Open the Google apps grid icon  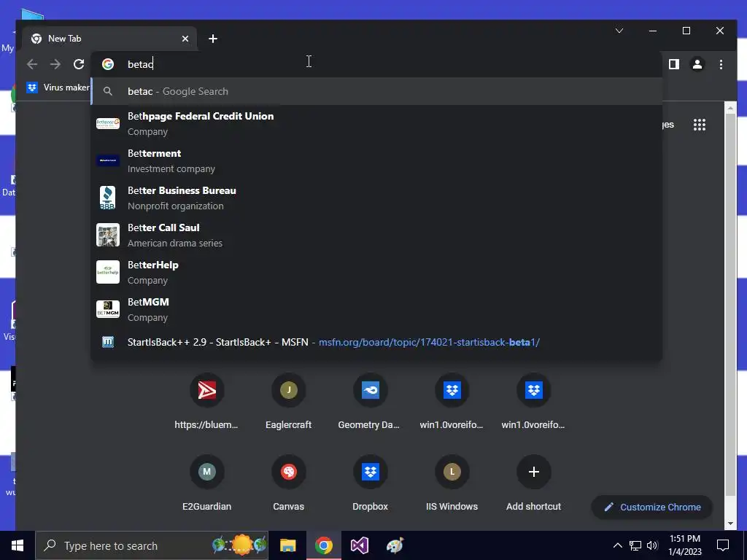pos(700,125)
